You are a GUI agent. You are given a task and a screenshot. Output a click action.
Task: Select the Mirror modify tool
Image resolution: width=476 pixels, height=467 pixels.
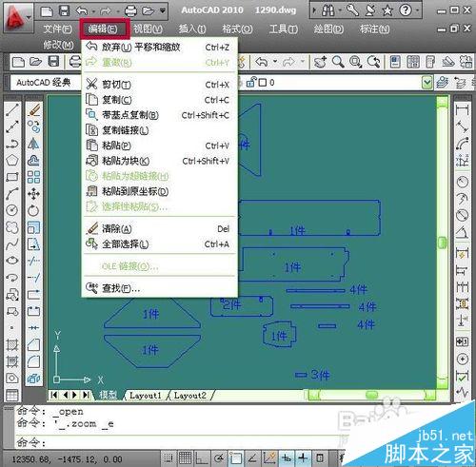pyautogui.click(x=33, y=144)
